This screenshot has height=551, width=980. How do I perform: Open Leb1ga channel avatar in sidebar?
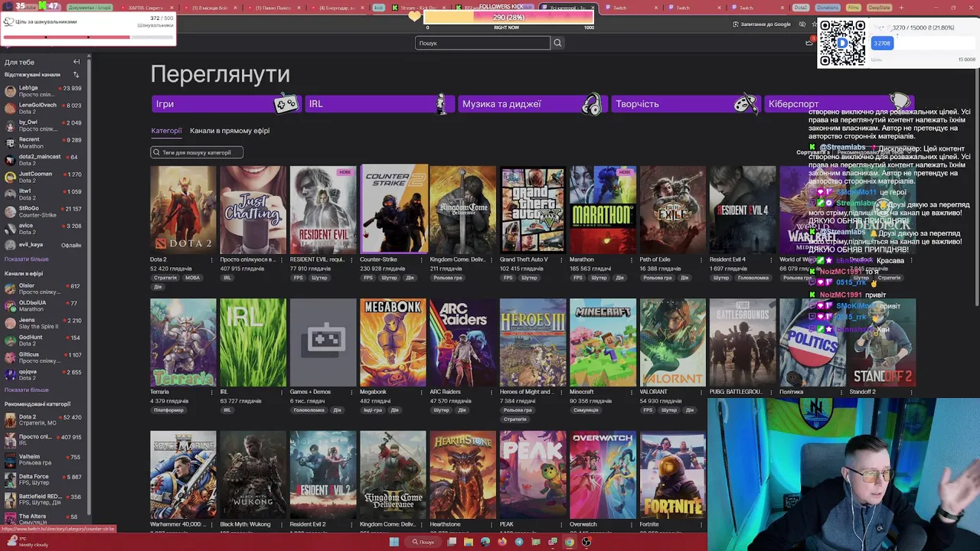(10, 91)
